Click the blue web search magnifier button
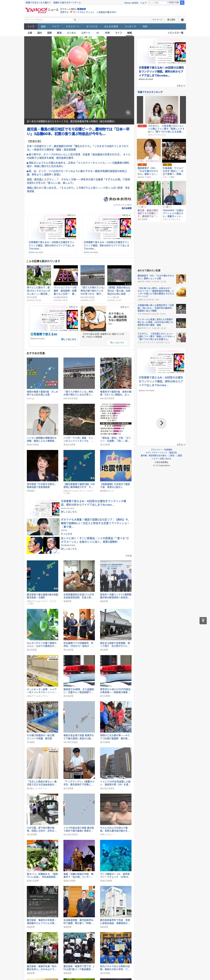 [x=182, y=3]
